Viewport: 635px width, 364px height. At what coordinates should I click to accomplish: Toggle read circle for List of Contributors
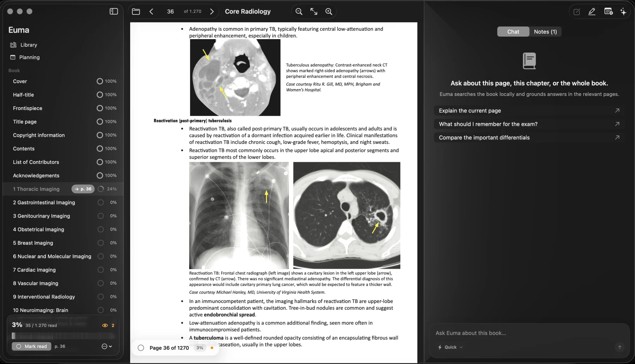coord(100,162)
